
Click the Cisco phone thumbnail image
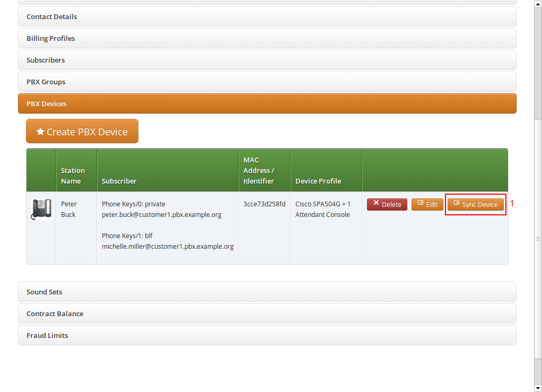coord(41,209)
